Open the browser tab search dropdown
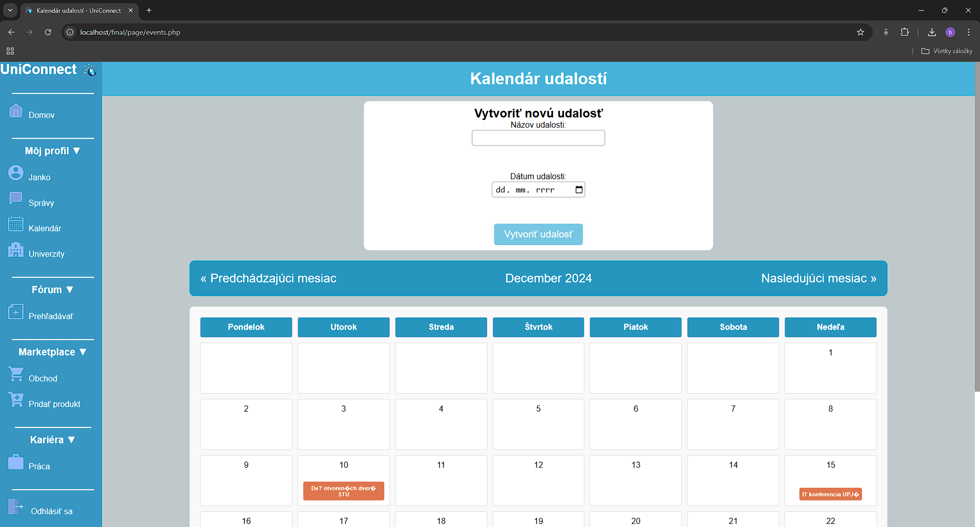Image resolution: width=980 pixels, height=527 pixels. click(10, 10)
